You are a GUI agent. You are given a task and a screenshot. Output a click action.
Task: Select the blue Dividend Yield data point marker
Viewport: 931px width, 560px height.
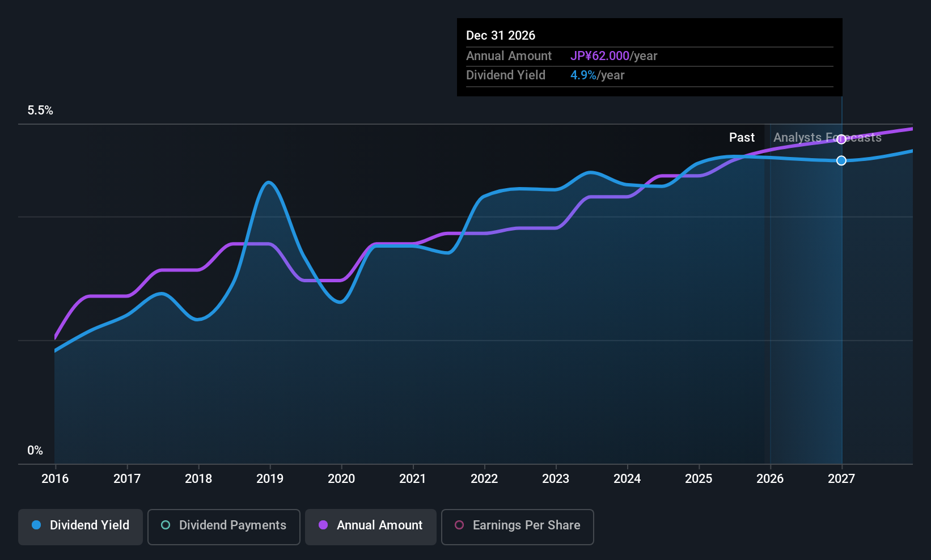[x=841, y=160]
